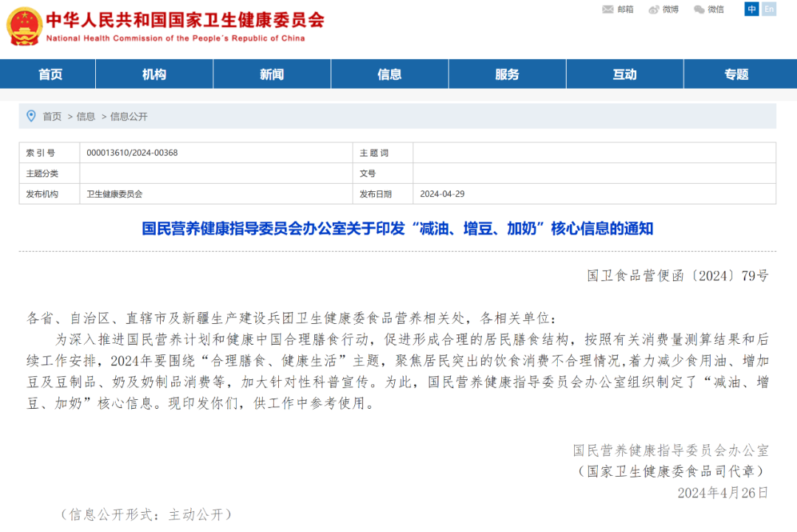The image size is (797, 532).
Task: Select the 中 Chinese language option
Action: point(751,9)
